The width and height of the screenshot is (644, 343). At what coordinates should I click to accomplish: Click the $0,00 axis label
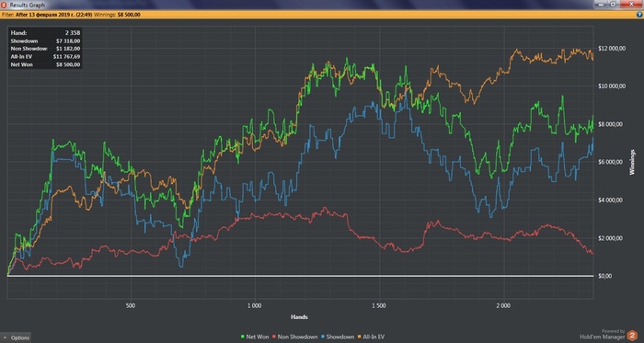[x=604, y=276]
